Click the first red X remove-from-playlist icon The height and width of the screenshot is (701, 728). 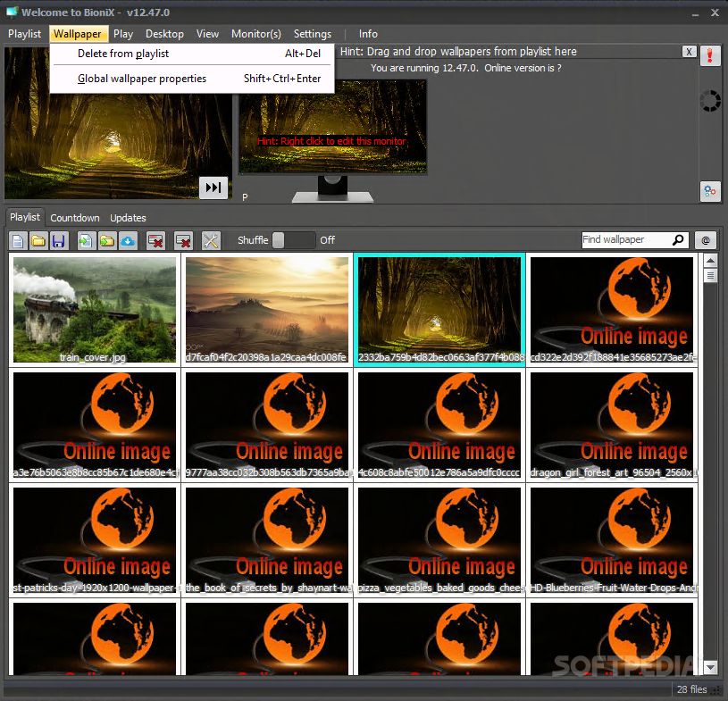point(155,240)
